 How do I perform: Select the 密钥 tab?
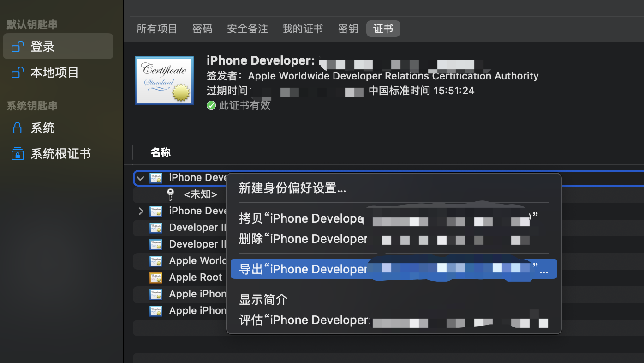[x=348, y=29]
